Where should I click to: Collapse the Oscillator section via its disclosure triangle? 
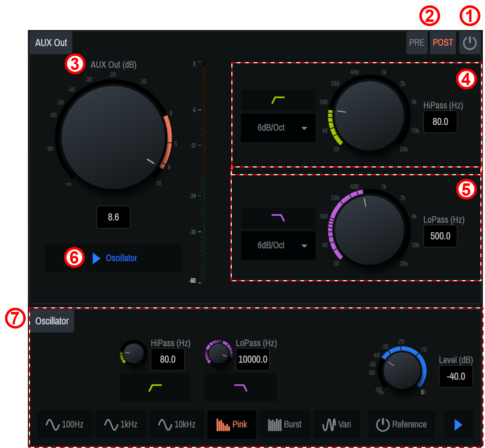click(95, 258)
